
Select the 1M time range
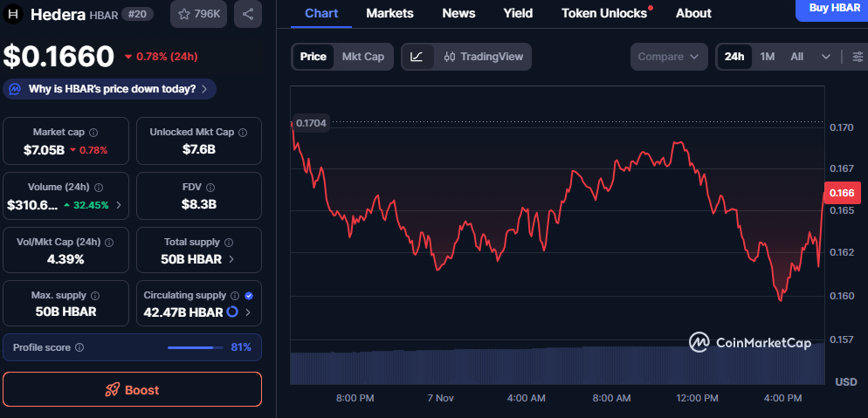(x=767, y=57)
